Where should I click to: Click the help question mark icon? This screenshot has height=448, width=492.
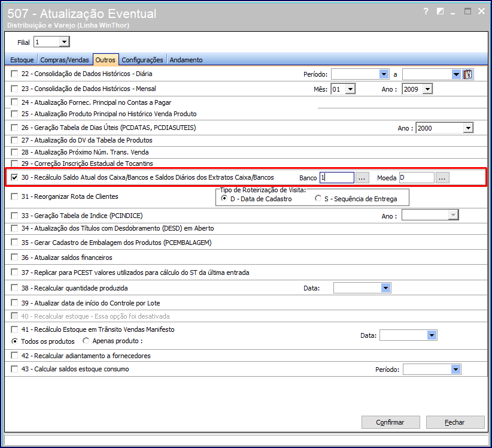(426, 11)
